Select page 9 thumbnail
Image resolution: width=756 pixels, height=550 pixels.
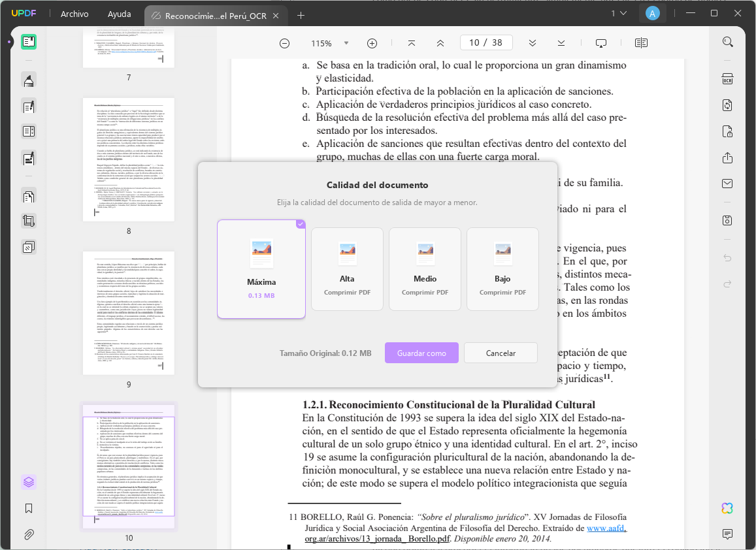coord(129,313)
